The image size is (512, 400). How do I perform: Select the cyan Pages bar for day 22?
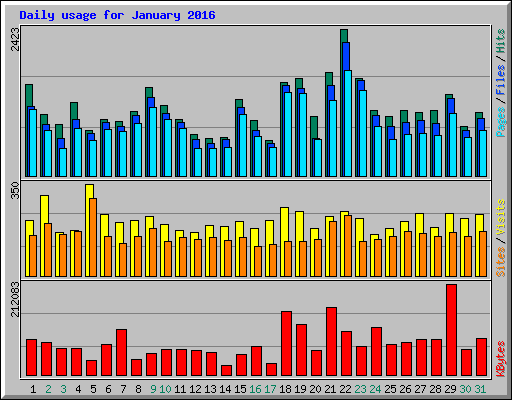click(348, 123)
